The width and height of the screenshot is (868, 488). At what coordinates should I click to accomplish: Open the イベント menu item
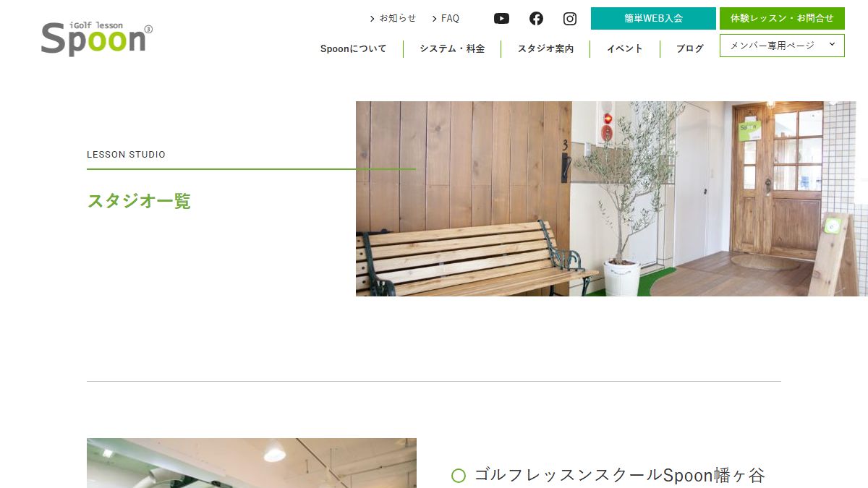[x=624, y=49]
